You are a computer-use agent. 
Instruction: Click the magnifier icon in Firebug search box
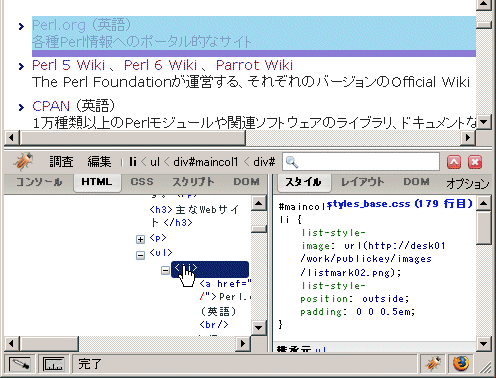click(292, 162)
